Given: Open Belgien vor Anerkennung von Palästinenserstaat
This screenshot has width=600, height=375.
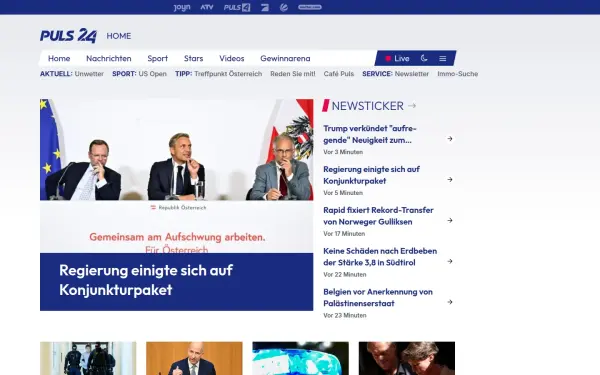Looking at the screenshot, I should pyautogui.click(x=378, y=298).
